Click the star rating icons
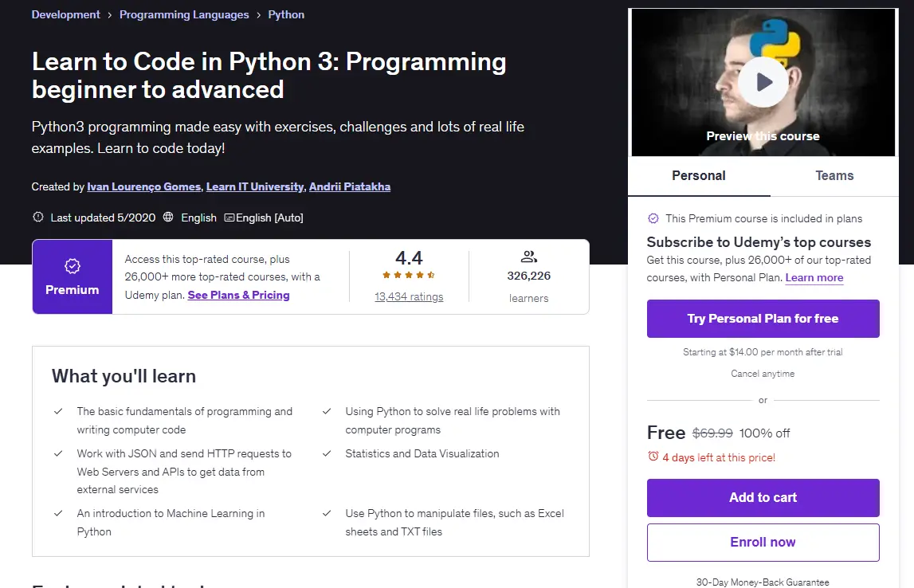 tap(409, 275)
